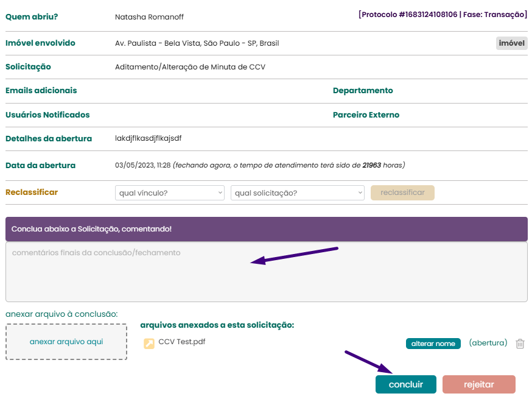Delete the CCV Test.pdf attachment via trash icon
The height and width of the screenshot is (399, 532).
(x=520, y=344)
